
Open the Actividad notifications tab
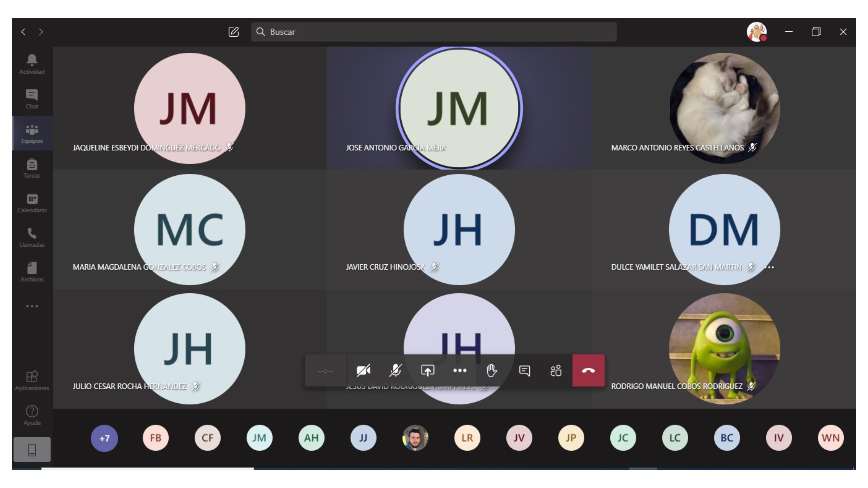[32, 64]
